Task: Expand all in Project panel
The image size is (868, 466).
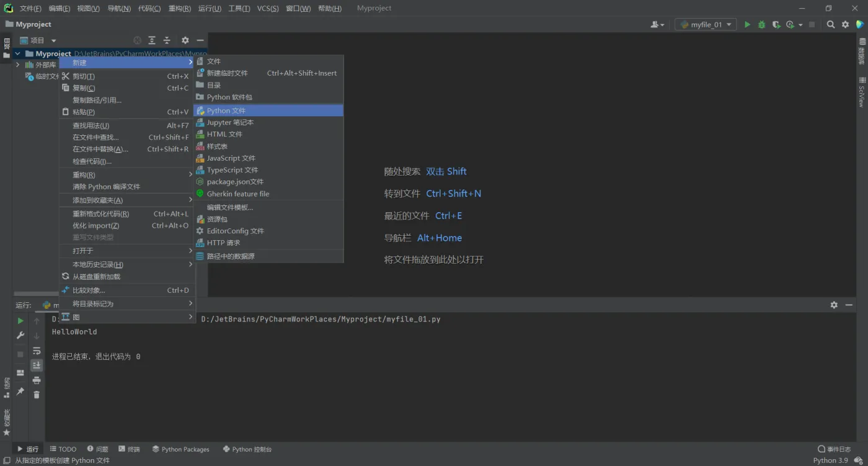Action: coord(152,40)
